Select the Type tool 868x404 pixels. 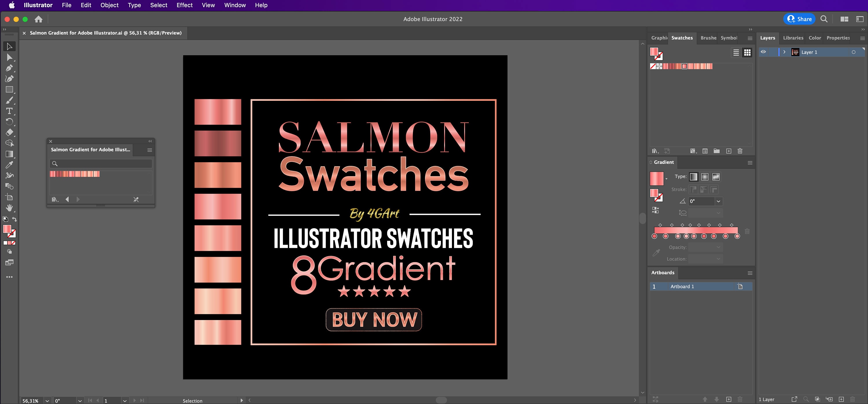pos(10,111)
